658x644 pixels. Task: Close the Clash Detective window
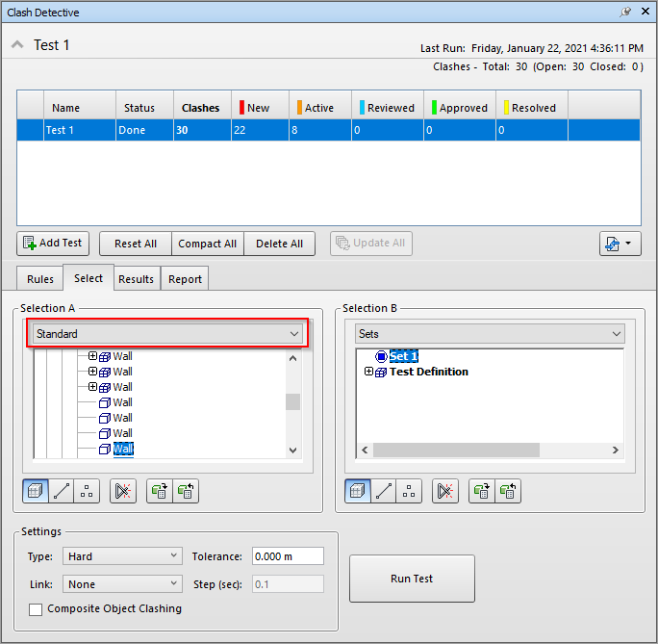pyautogui.click(x=645, y=12)
